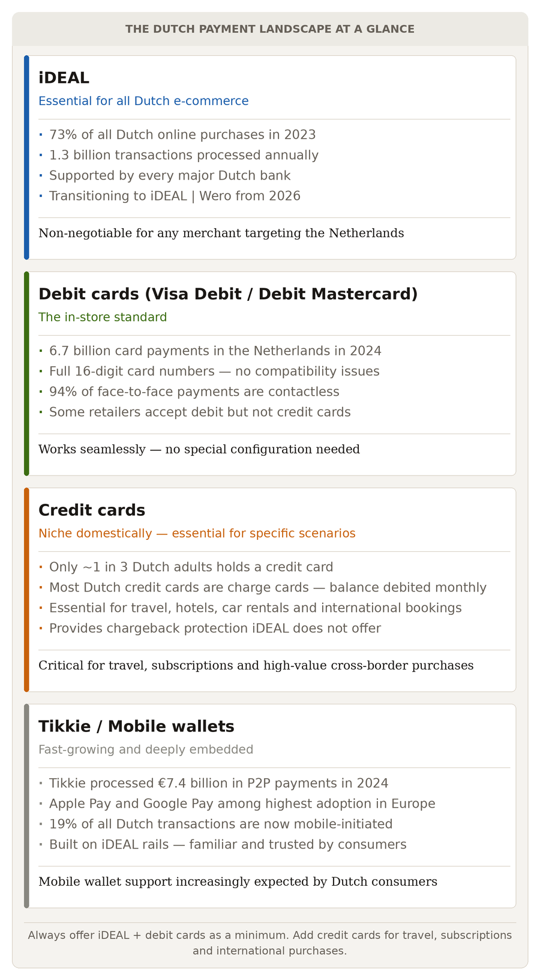This screenshot has height=980, width=540.
Task: Click the gray accent bar beside Tikkie
Action: click(x=26, y=806)
